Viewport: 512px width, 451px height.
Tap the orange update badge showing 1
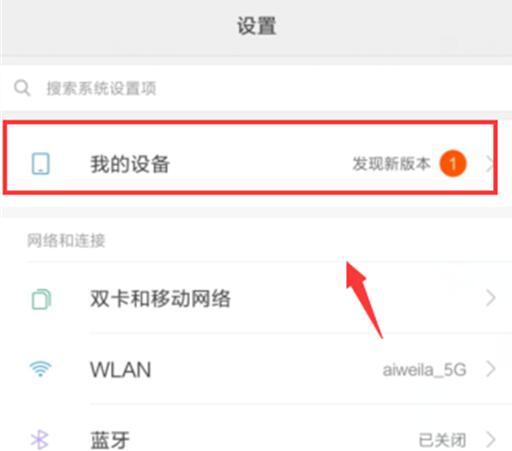pos(453,164)
